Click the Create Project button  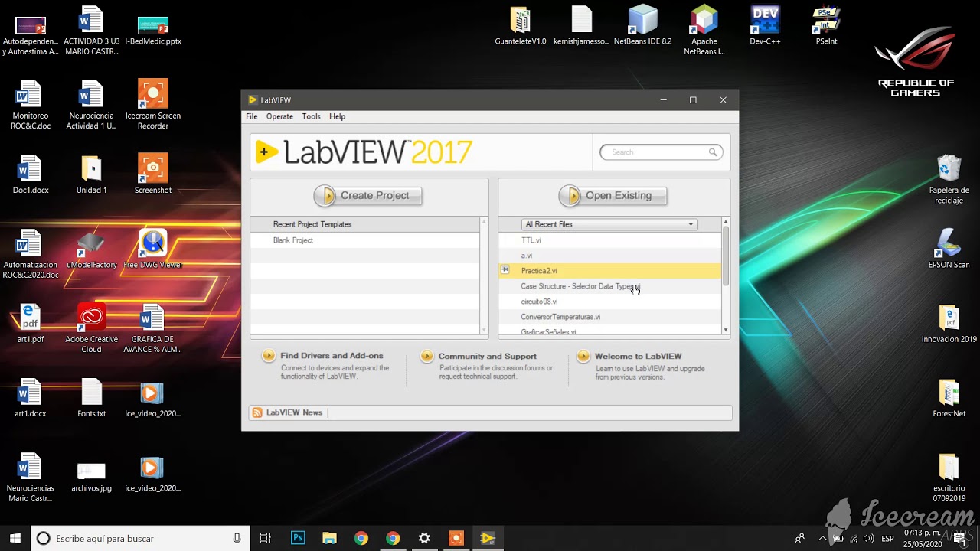coord(368,196)
